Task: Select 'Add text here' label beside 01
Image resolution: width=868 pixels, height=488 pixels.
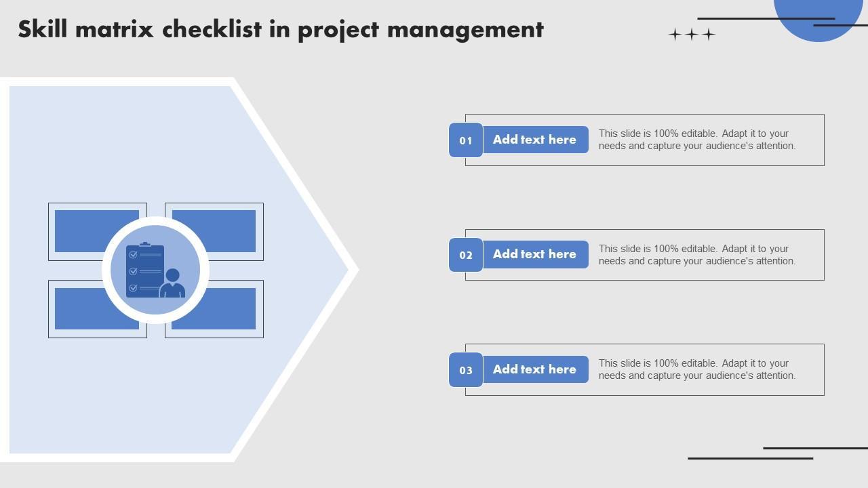Action: pyautogui.click(x=535, y=140)
